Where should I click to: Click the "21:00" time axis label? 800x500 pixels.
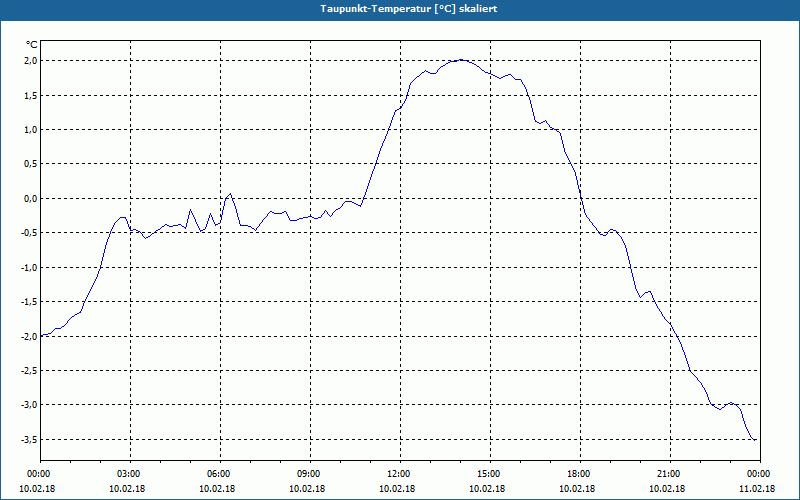(x=667, y=474)
